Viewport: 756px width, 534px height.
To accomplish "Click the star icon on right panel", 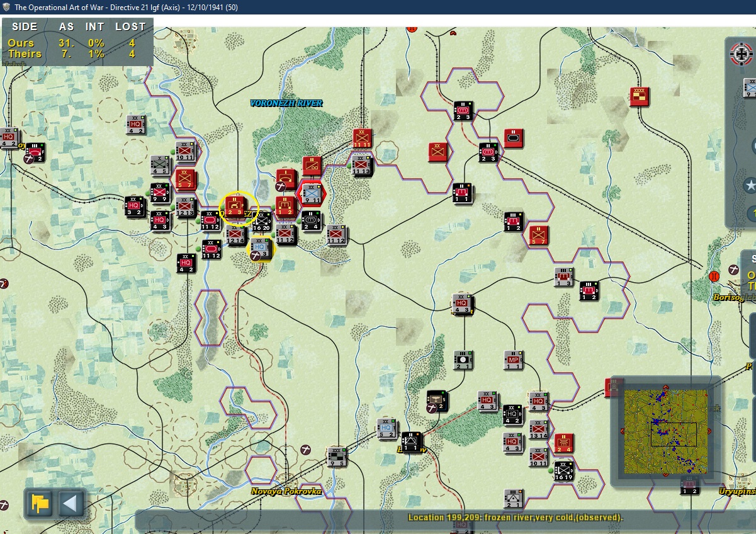I will pos(750,186).
